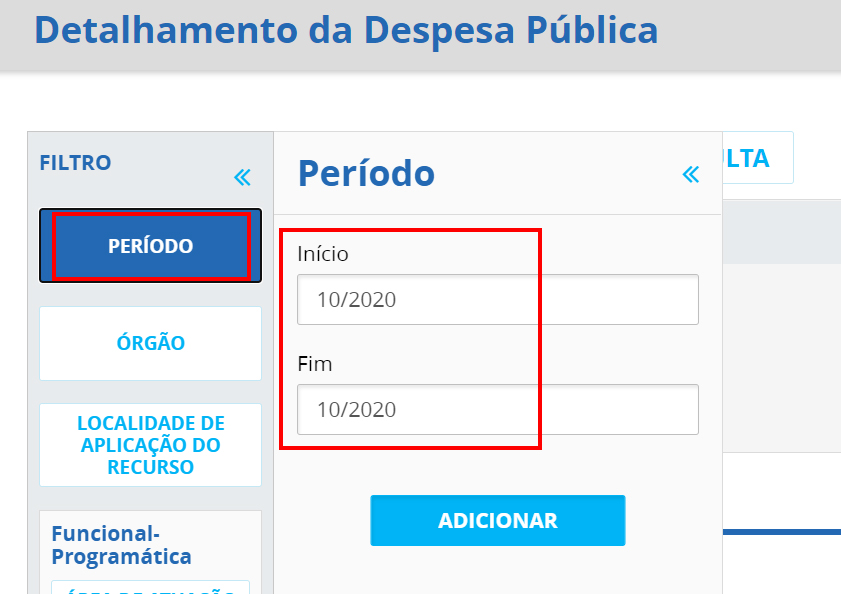Click the Período panel heading
Viewport: 841px width, 594px height.
point(366,174)
